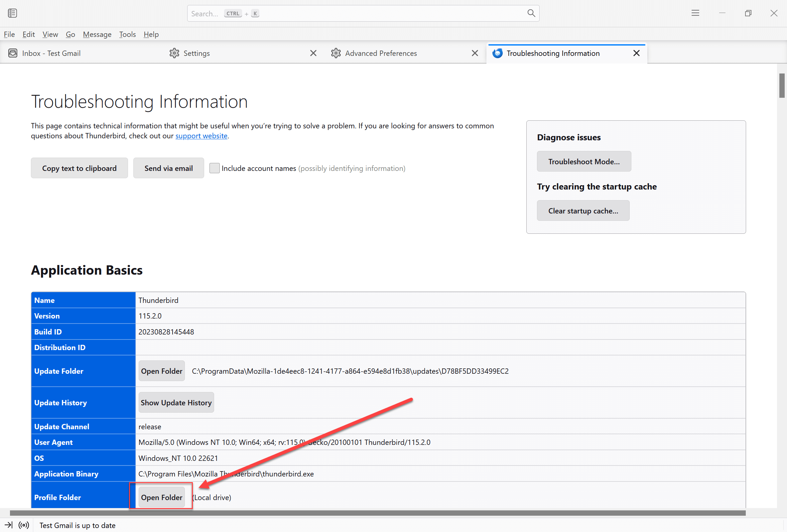This screenshot has height=532, width=787.
Task: Enable Include account names checkbox
Action: pos(214,168)
